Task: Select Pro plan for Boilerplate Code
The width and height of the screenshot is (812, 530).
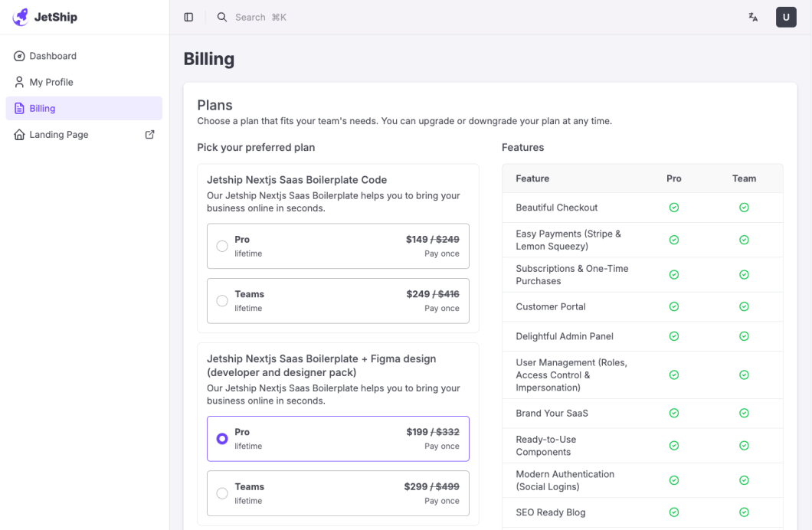Action: [222, 246]
